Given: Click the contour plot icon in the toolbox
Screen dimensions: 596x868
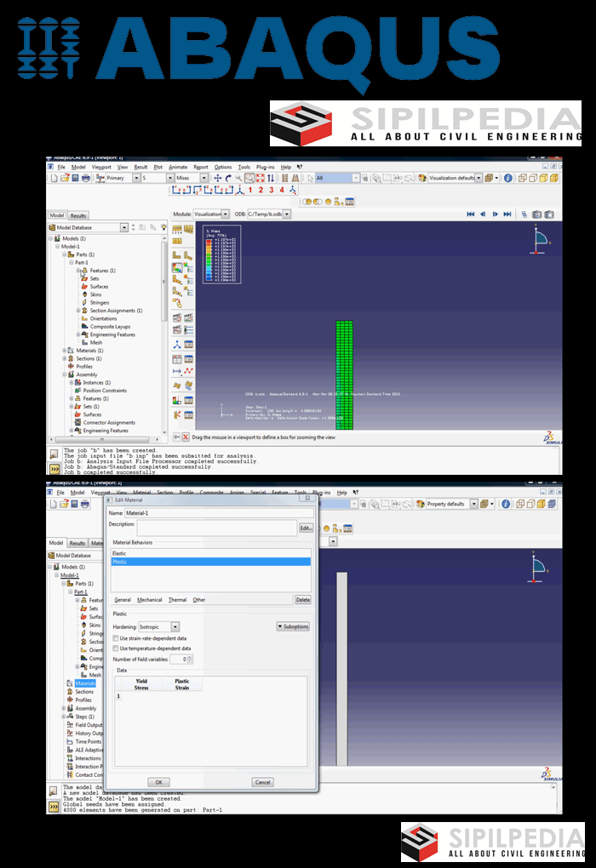Looking at the screenshot, I should pos(178,267).
